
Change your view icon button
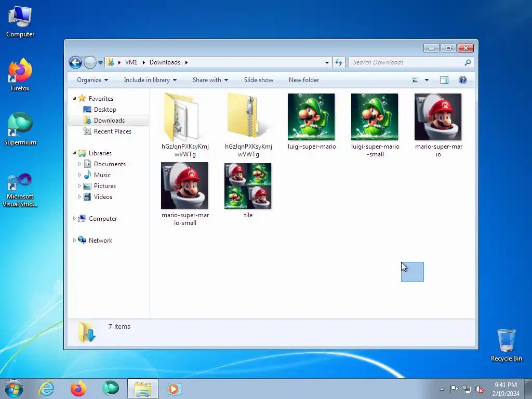tap(416, 80)
